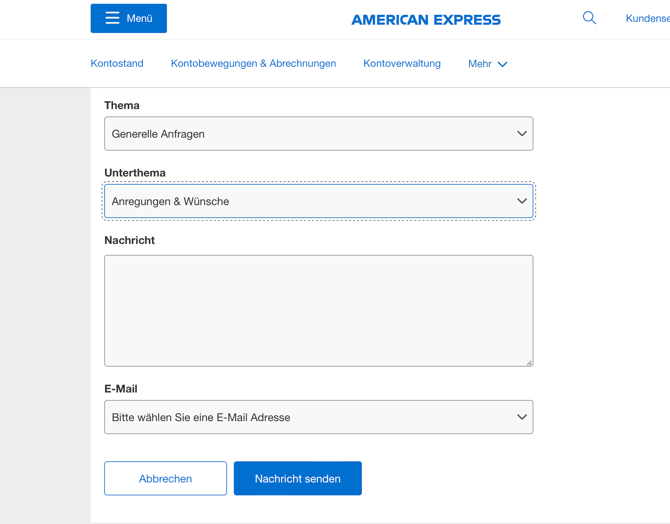
Task: Click the arrow icon in the Unterthema field
Action: [521, 201]
